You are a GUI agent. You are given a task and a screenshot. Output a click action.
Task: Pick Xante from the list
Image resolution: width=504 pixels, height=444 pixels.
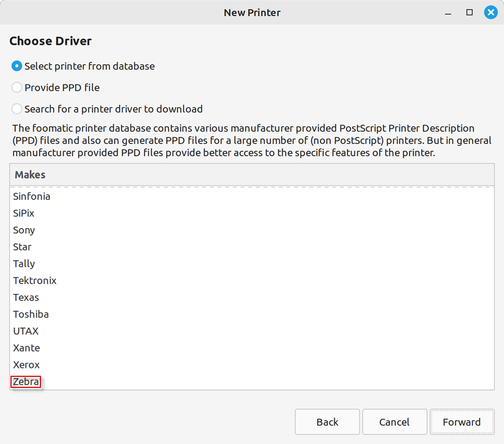(26, 347)
